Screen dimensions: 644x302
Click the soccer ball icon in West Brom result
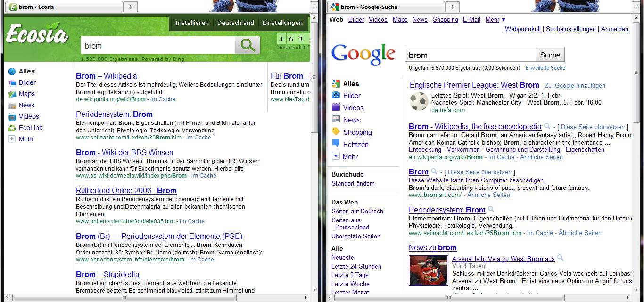[x=418, y=102]
